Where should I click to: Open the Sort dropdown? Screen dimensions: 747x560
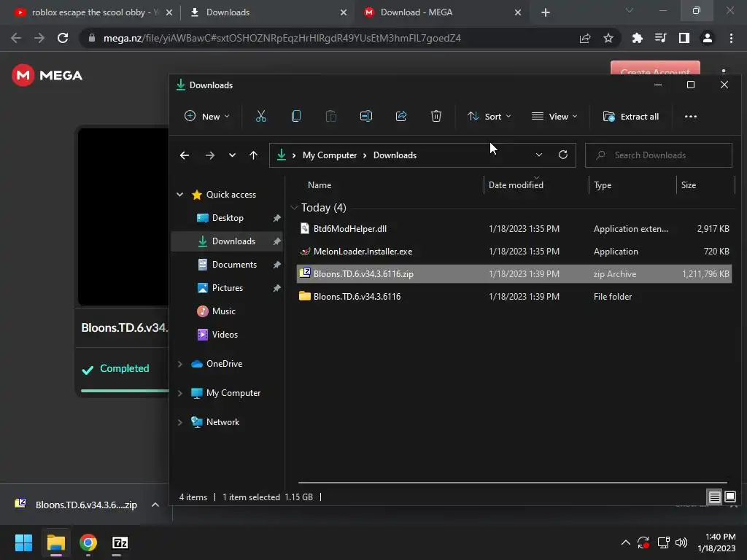click(489, 116)
